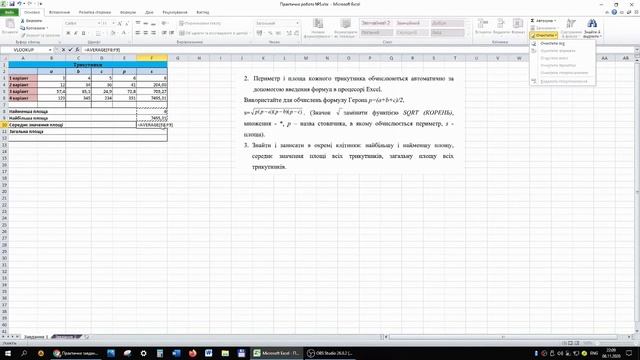Open the Review (Рецензування) ribbon tab
This screenshot has width=640, height=360.
point(175,12)
